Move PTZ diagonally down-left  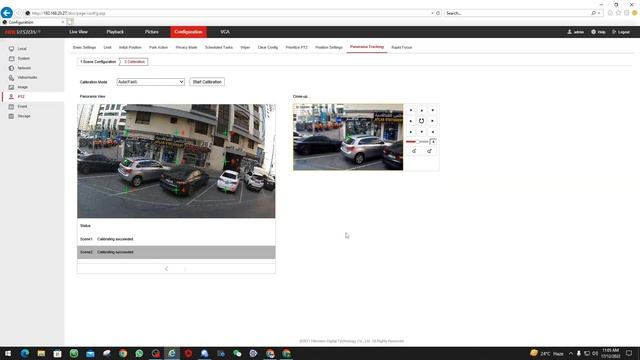[x=411, y=132]
